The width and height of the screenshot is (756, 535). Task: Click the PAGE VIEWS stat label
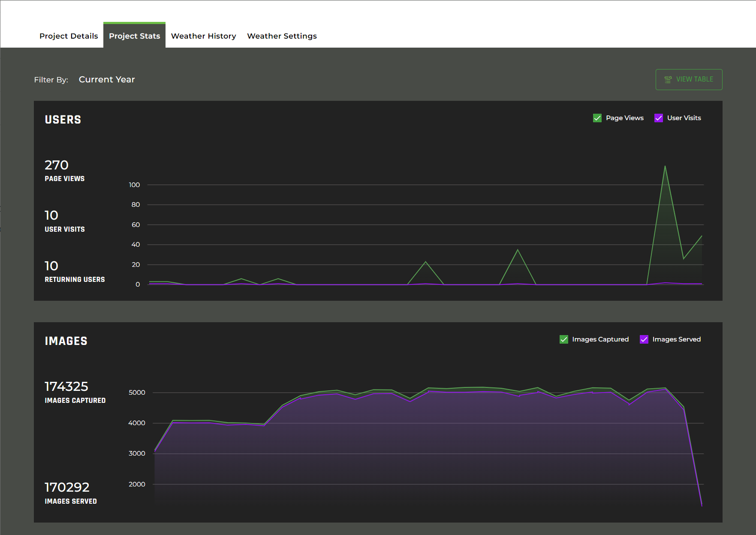[x=65, y=179]
